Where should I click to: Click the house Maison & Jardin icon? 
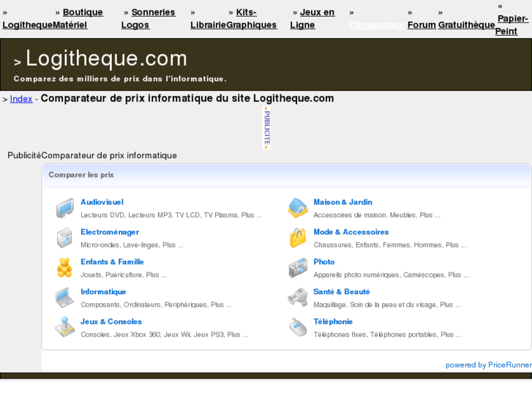coord(298,208)
